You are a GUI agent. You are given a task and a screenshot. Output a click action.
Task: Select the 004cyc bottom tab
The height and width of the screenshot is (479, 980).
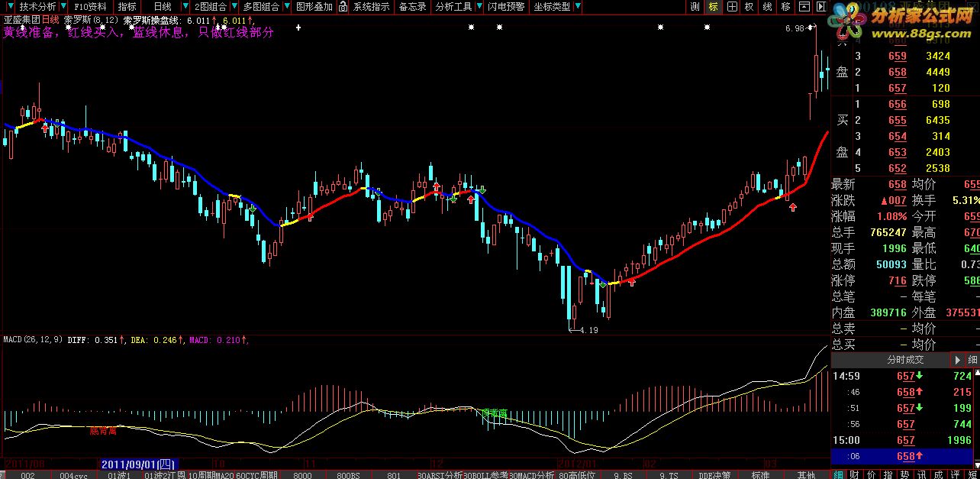(74, 474)
